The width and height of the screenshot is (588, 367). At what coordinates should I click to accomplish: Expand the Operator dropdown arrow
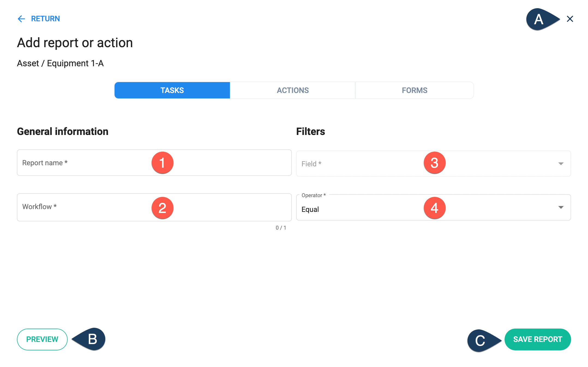pyautogui.click(x=561, y=207)
